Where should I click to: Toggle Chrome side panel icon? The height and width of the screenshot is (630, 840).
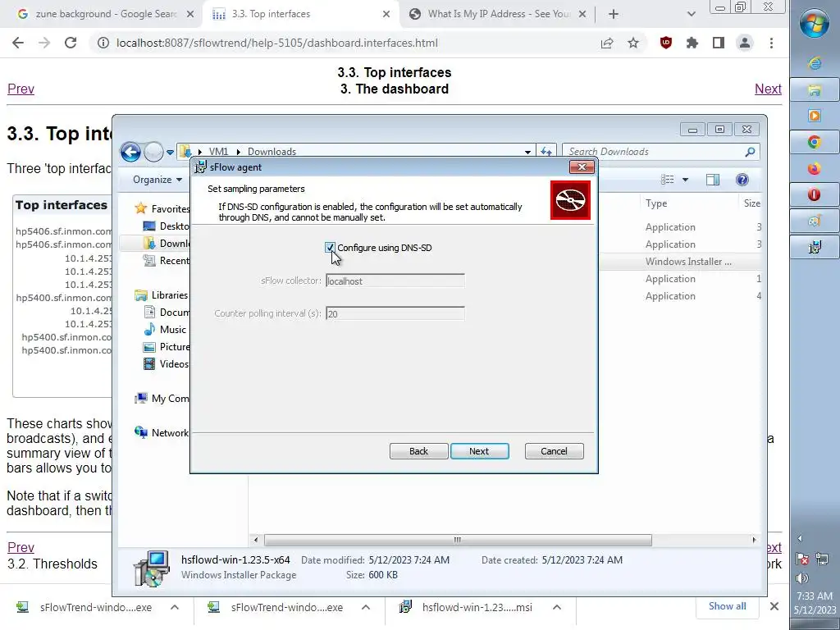[719, 43]
